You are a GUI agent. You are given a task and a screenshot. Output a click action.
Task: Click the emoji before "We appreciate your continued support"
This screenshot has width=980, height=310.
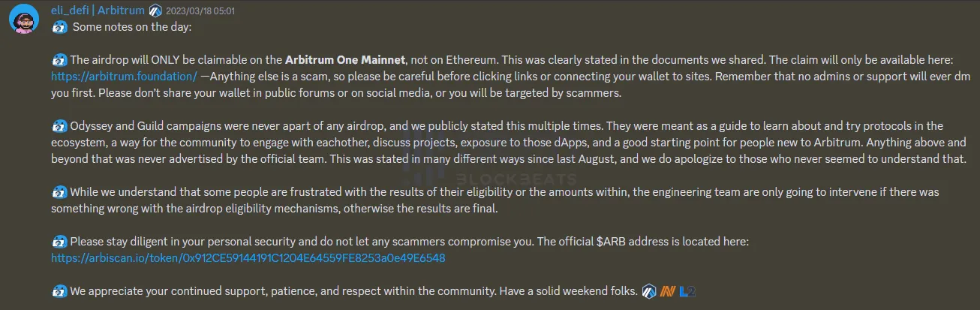pos(59,290)
